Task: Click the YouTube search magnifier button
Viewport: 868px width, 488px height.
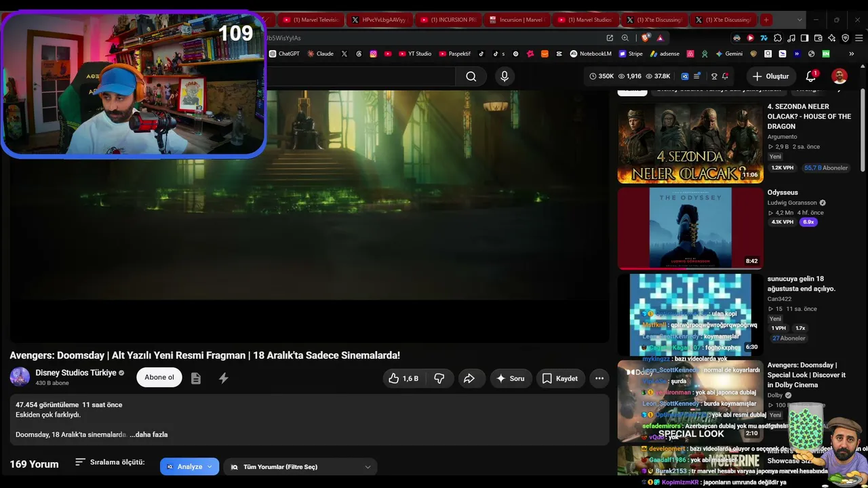Action: pyautogui.click(x=471, y=77)
